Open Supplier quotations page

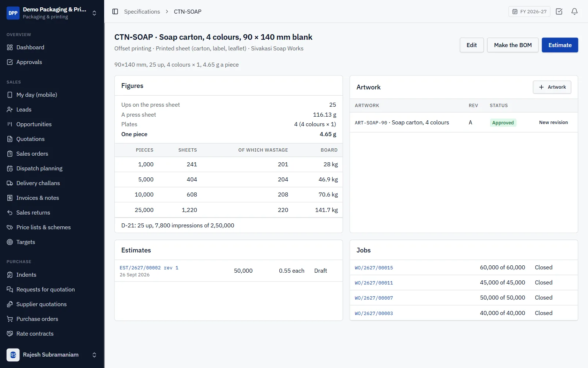point(52,304)
